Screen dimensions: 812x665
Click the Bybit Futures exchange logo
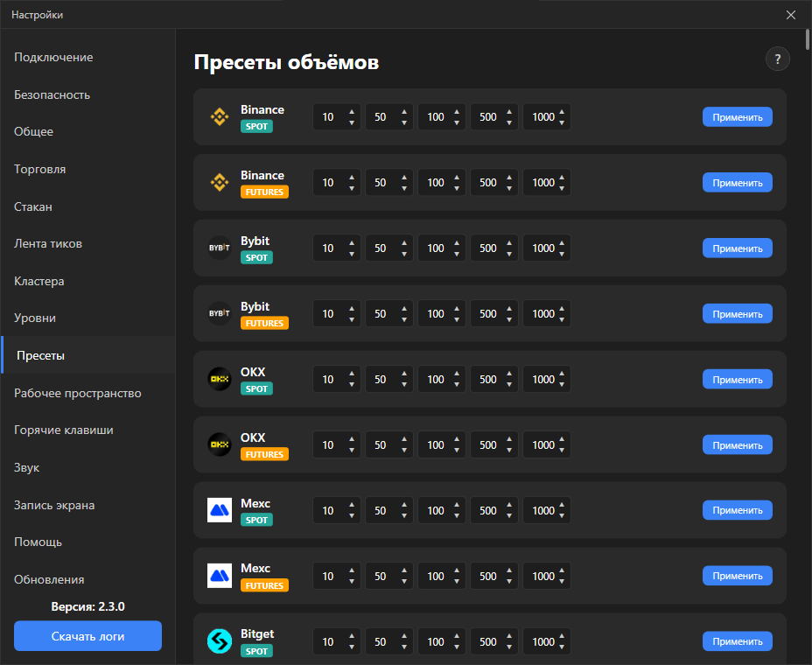pos(220,313)
